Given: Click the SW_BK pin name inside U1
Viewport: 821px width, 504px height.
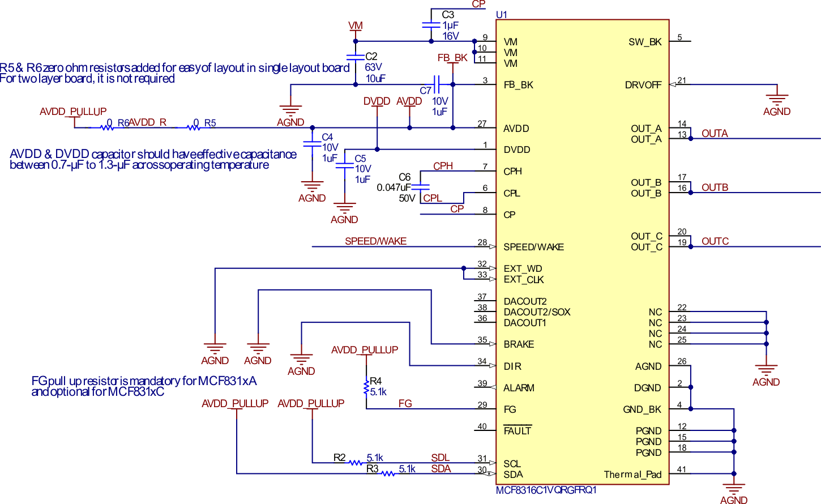Looking at the screenshot, I should click(x=645, y=42).
